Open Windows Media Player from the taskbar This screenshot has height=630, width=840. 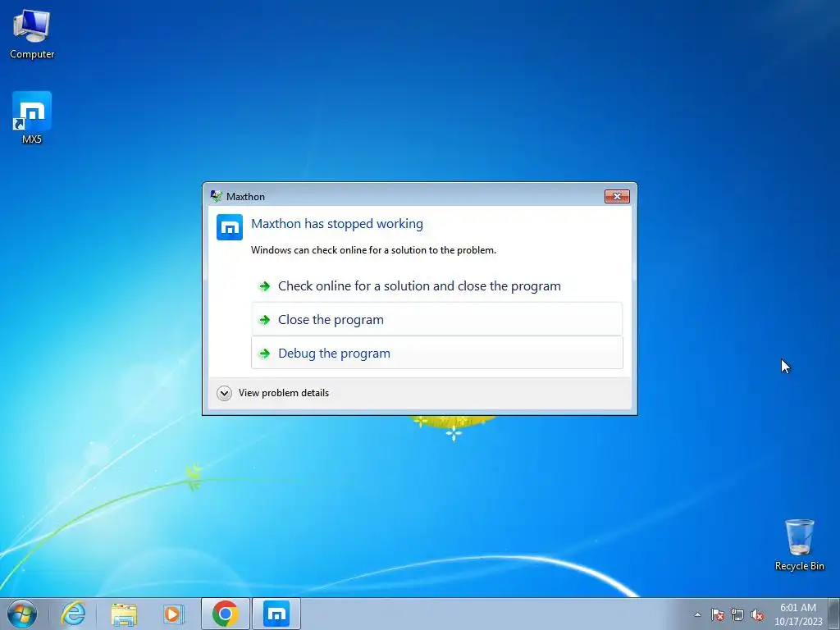(174, 614)
